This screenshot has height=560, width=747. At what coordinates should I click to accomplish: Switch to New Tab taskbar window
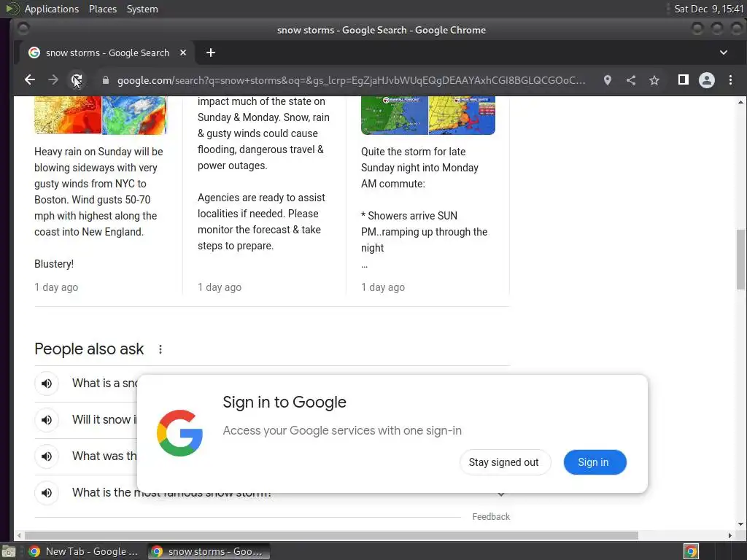click(83, 551)
